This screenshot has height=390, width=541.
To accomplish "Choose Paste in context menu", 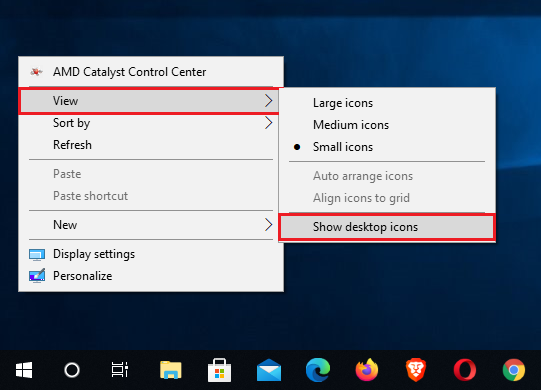I will (151, 174).
